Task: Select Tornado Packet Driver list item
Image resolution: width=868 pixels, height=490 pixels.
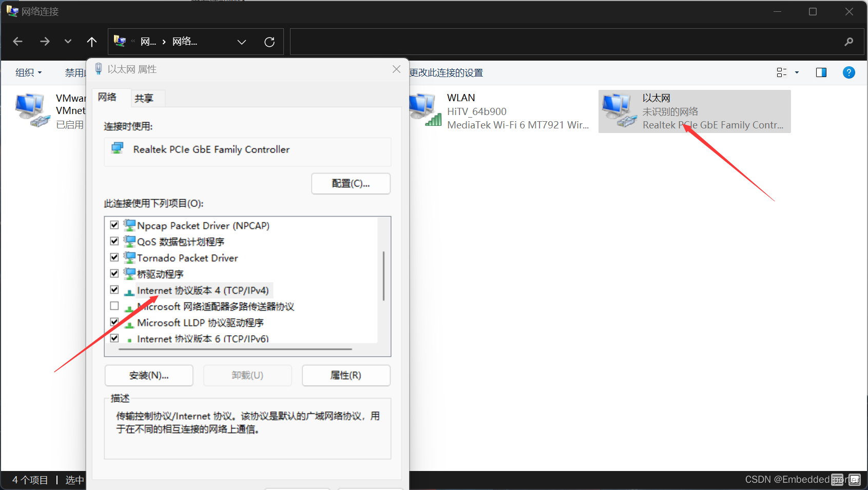Action: pyautogui.click(x=187, y=258)
